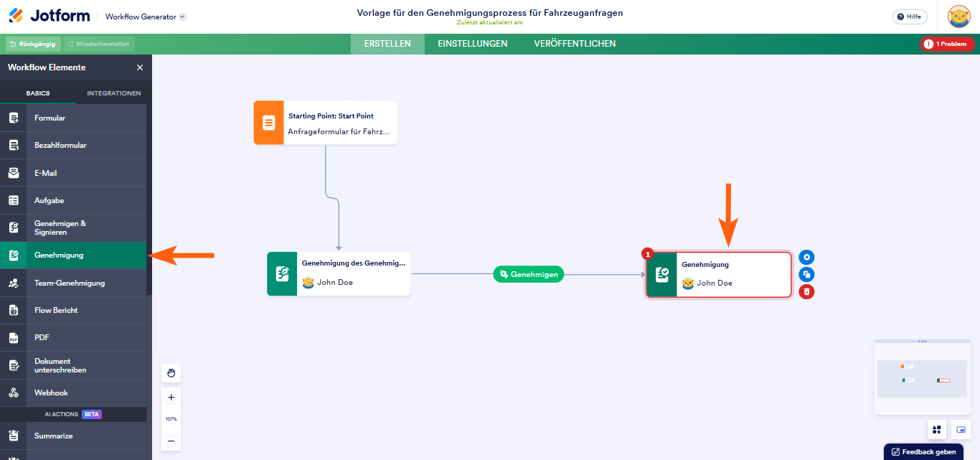Select the Bezahlformular element label
The width and height of the screenshot is (980, 460).
(60, 145)
